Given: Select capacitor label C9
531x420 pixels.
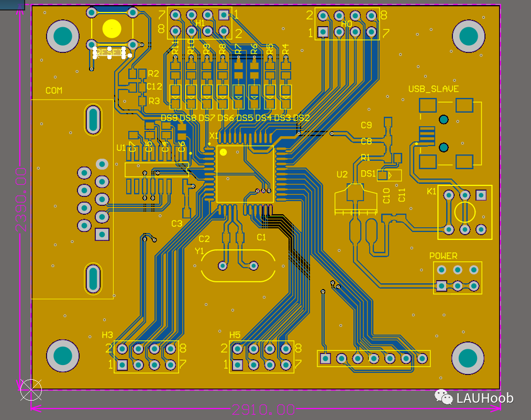Looking at the screenshot, I should click(x=367, y=125).
